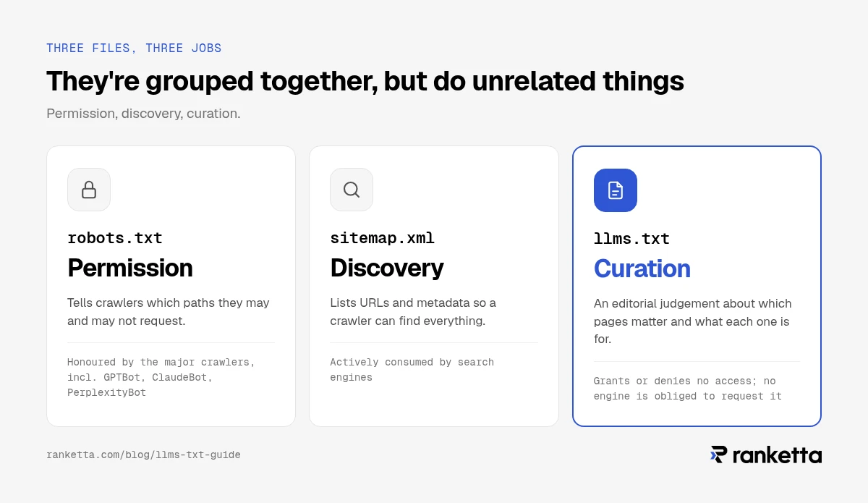Click the "Lists URLs and metadata" description
Viewport: 868px width, 503px height.
(413, 311)
